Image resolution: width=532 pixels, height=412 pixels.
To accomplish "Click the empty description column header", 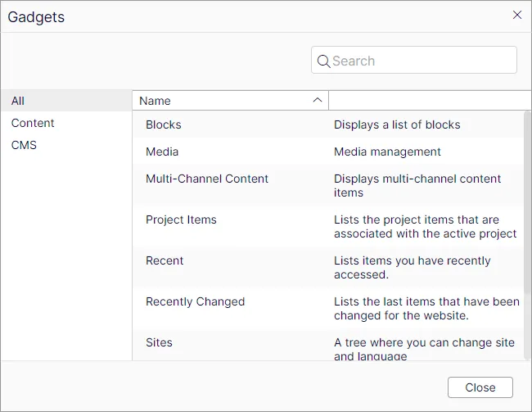I will click(x=430, y=101).
